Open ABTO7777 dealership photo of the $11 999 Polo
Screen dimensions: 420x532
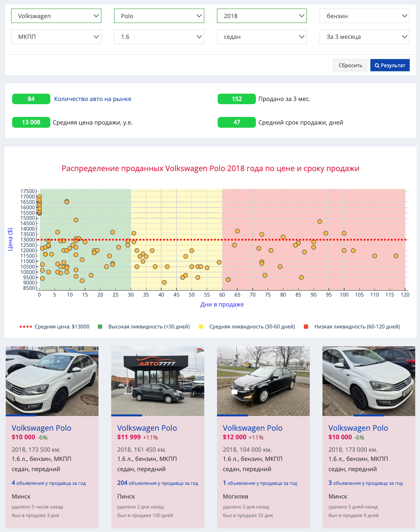tap(158, 381)
